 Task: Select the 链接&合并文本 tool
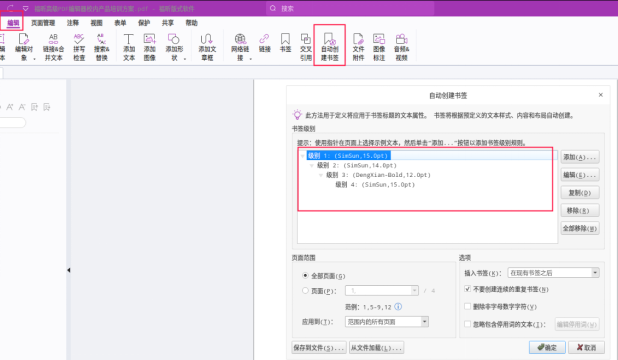click(x=53, y=47)
